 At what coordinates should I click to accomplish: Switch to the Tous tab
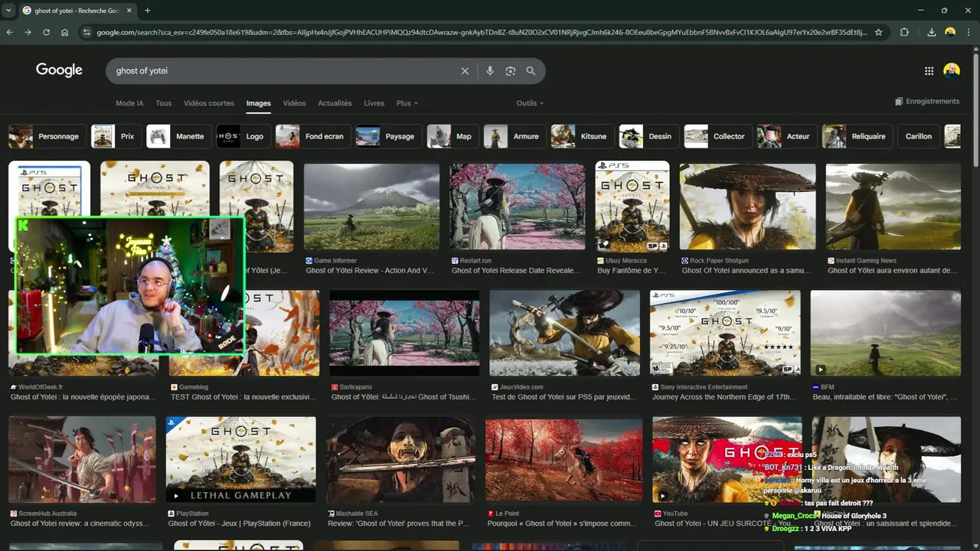coord(163,103)
